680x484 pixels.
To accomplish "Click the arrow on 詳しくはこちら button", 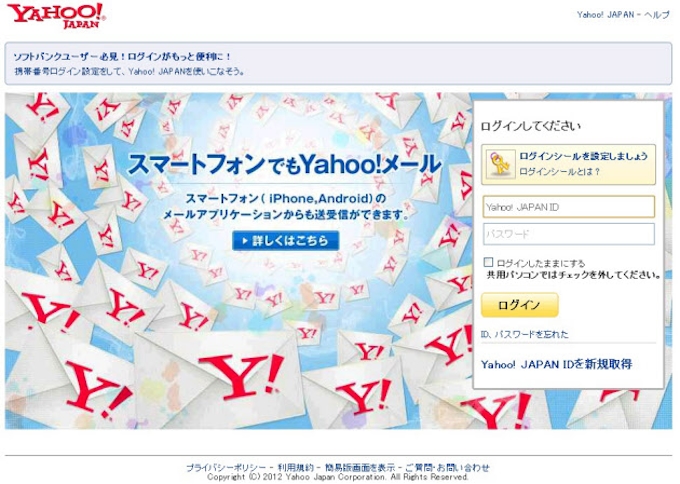I will click(x=245, y=241).
